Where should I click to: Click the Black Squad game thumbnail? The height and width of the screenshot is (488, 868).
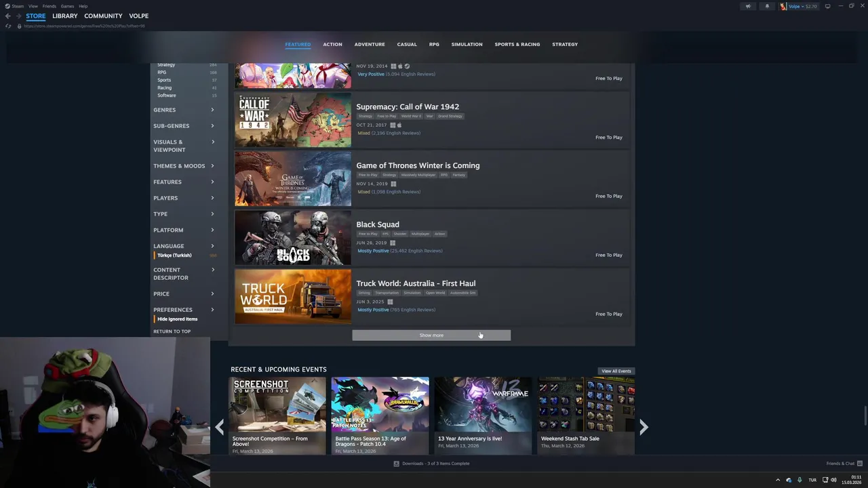pos(293,238)
